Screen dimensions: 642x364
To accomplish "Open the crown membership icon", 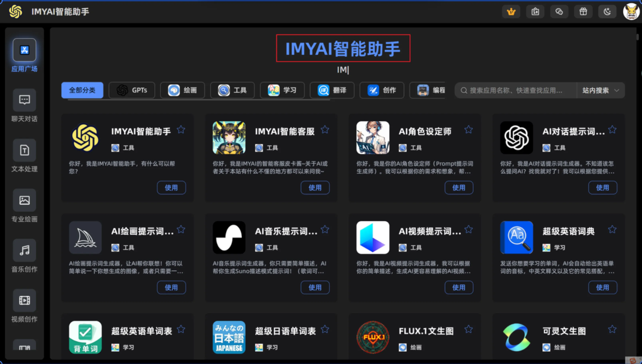I will point(511,12).
